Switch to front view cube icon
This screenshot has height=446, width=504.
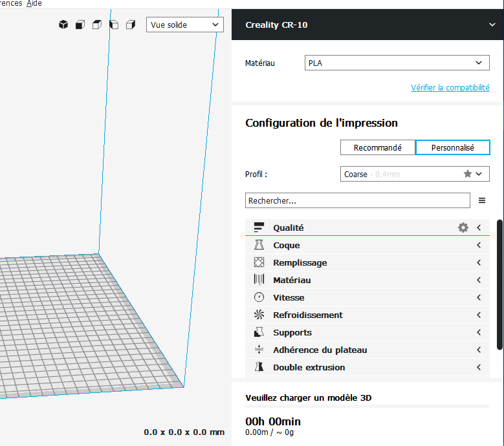[80, 25]
